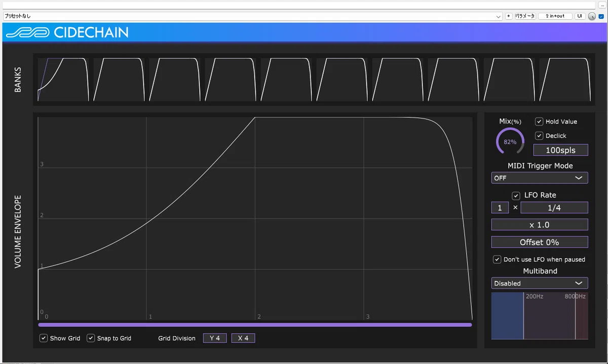Click the low band blue region in multiband display
Image resolution: width=608 pixels, height=364 pixels.
point(507,315)
